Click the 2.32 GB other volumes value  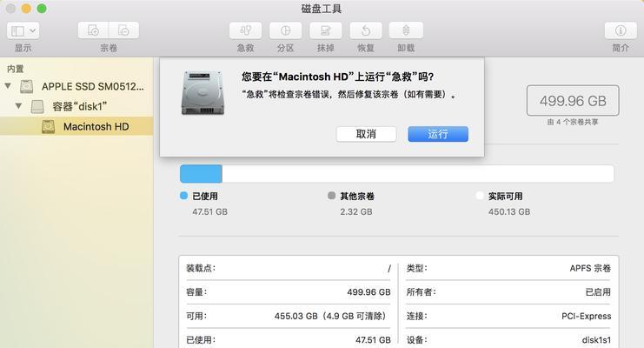pos(356,211)
